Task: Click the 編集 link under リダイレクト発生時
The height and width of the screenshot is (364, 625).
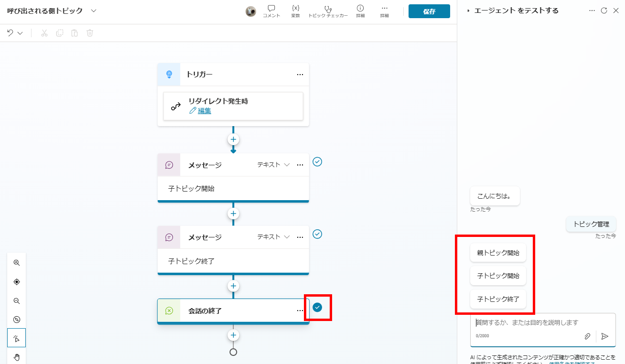Action: click(204, 110)
